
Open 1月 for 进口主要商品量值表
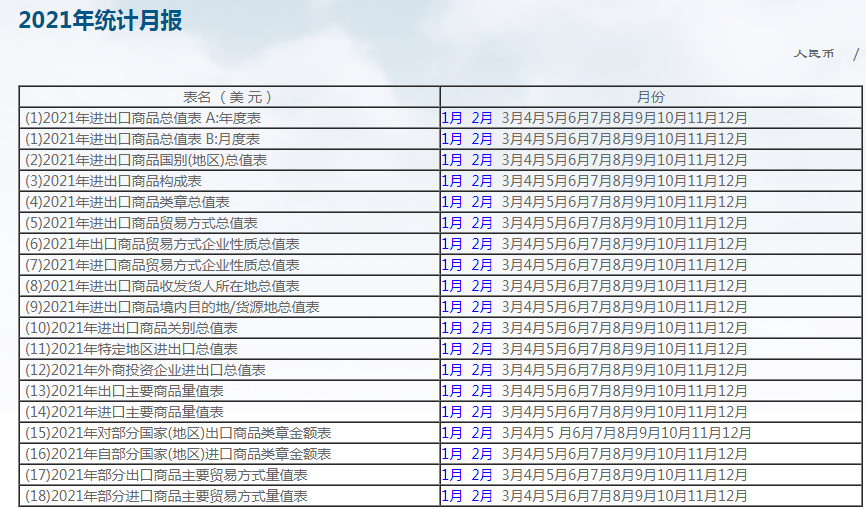[x=452, y=412]
